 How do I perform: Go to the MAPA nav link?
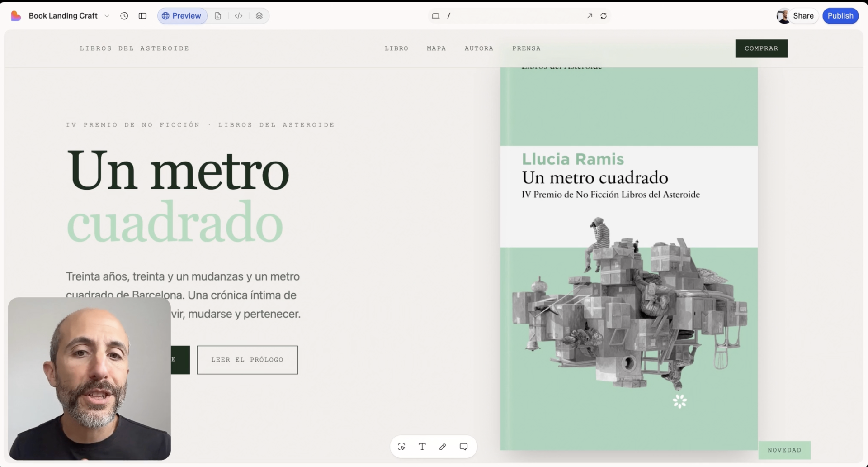(x=436, y=48)
